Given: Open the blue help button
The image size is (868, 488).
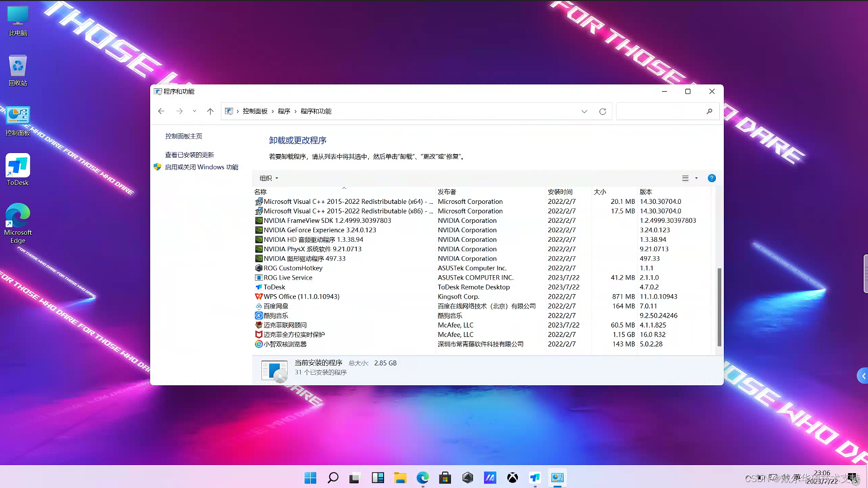Looking at the screenshot, I should point(712,178).
